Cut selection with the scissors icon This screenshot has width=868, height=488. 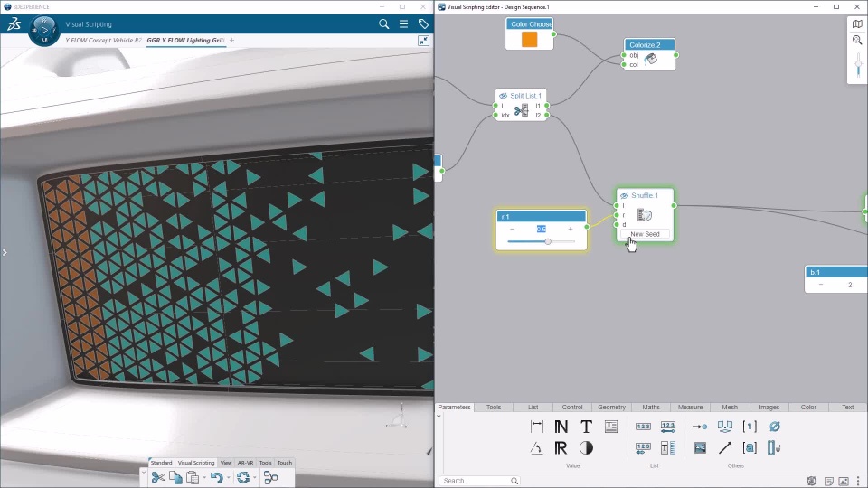tap(158, 477)
